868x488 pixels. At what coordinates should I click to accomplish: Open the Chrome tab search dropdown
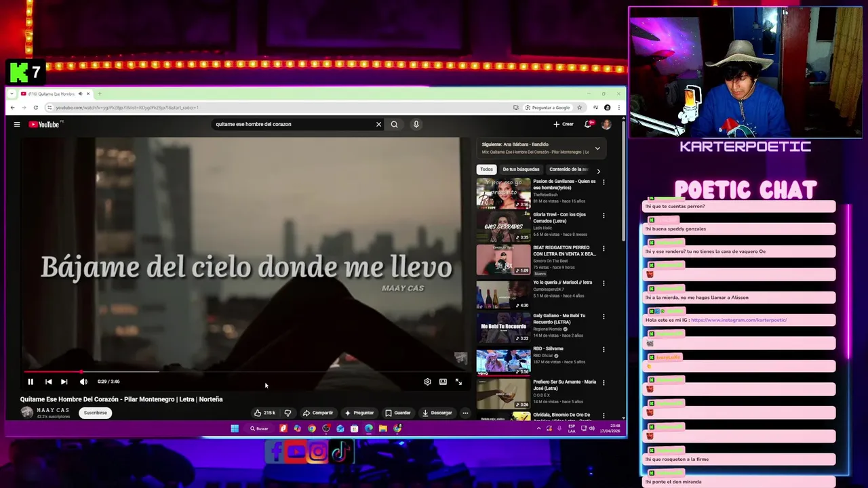click(13, 94)
